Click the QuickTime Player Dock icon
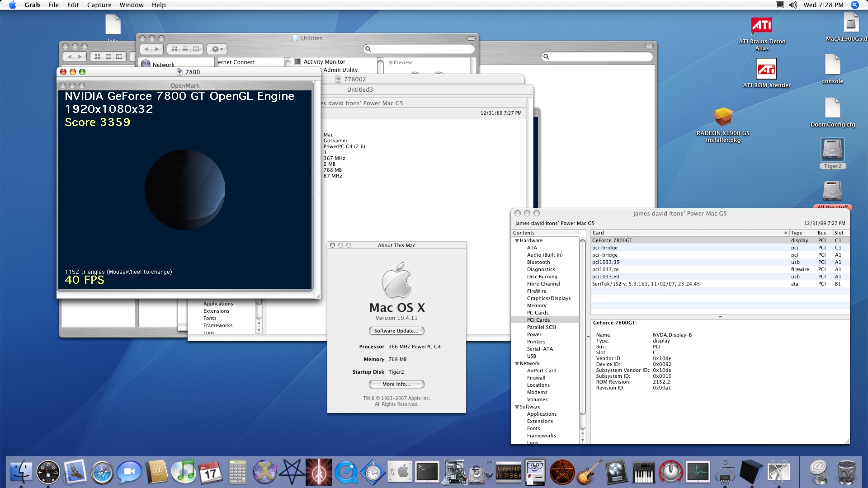 tap(346, 473)
